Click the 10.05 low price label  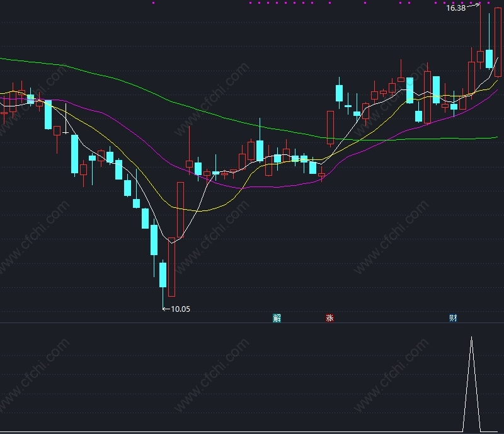click(x=180, y=309)
